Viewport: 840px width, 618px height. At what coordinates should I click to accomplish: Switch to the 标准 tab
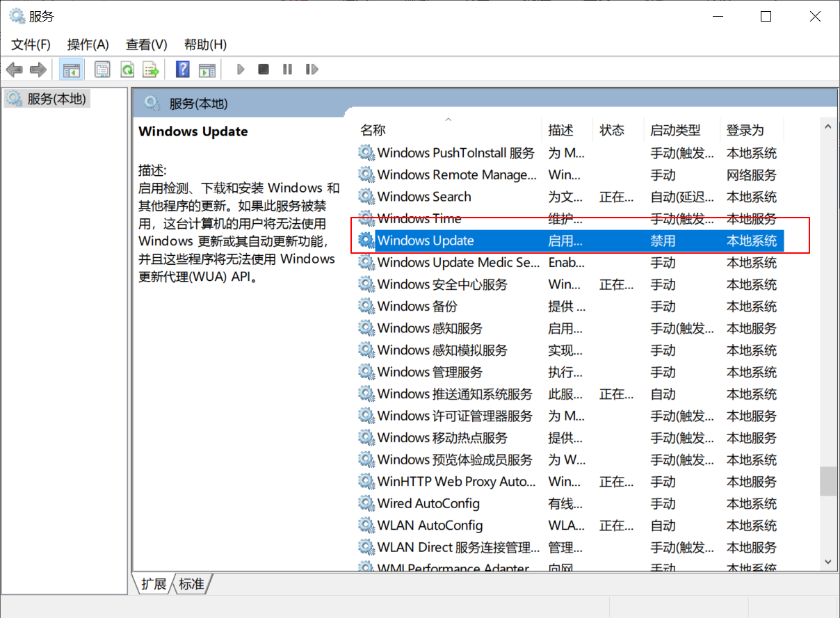point(191,584)
